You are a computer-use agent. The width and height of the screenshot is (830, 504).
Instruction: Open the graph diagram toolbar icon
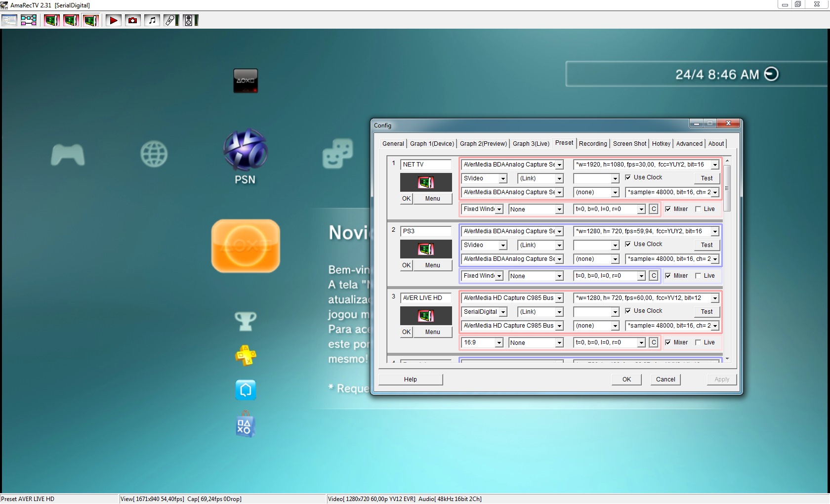coord(29,20)
